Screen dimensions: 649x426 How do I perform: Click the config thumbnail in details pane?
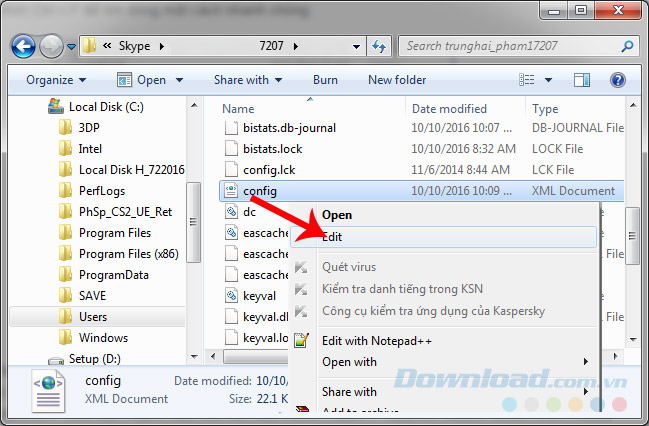(x=49, y=390)
